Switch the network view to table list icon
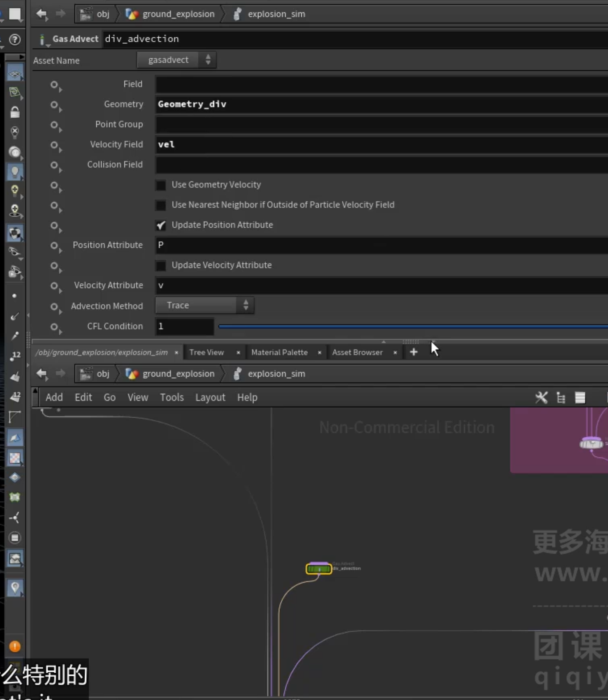The image size is (608, 700). [580, 398]
